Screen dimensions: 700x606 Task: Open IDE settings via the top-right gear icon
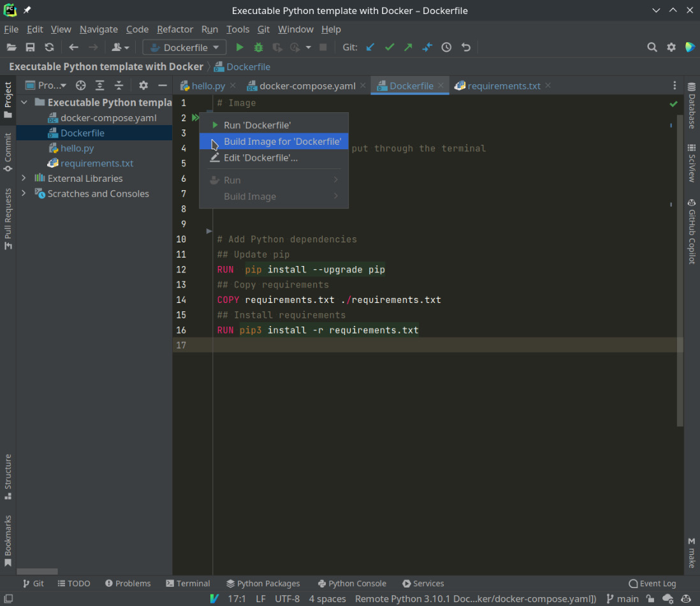click(x=671, y=47)
